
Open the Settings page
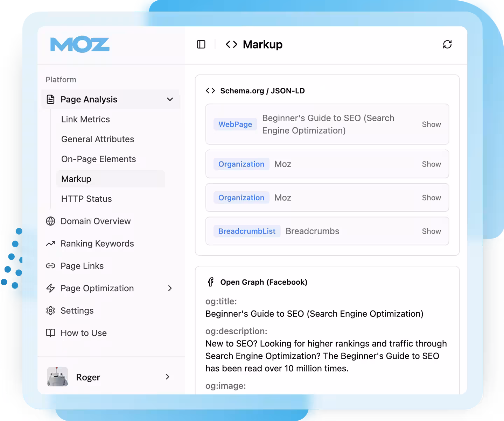click(77, 311)
